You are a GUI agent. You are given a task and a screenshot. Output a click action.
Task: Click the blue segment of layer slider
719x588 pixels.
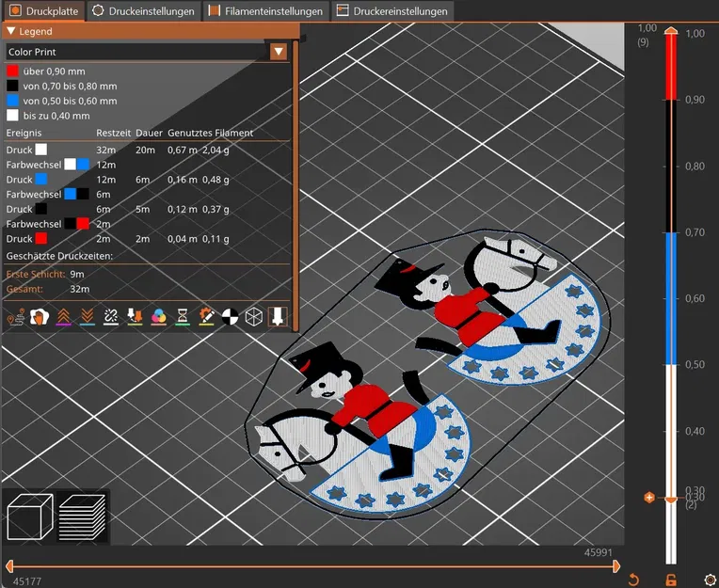click(671, 298)
